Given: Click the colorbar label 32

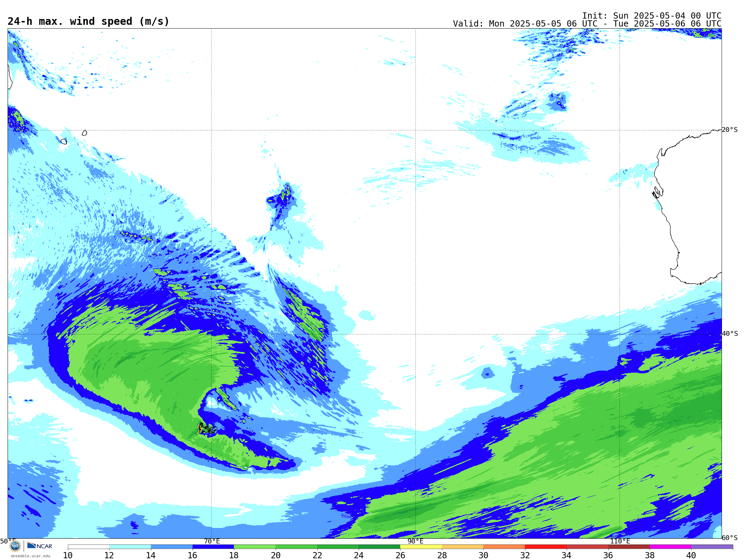Looking at the screenshot, I should [525, 555].
